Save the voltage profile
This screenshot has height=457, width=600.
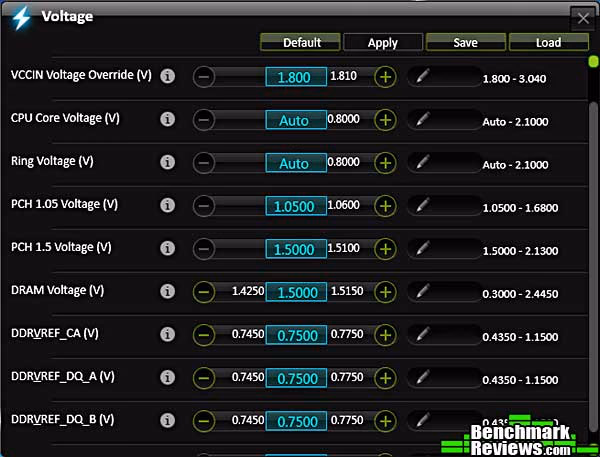(466, 42)
